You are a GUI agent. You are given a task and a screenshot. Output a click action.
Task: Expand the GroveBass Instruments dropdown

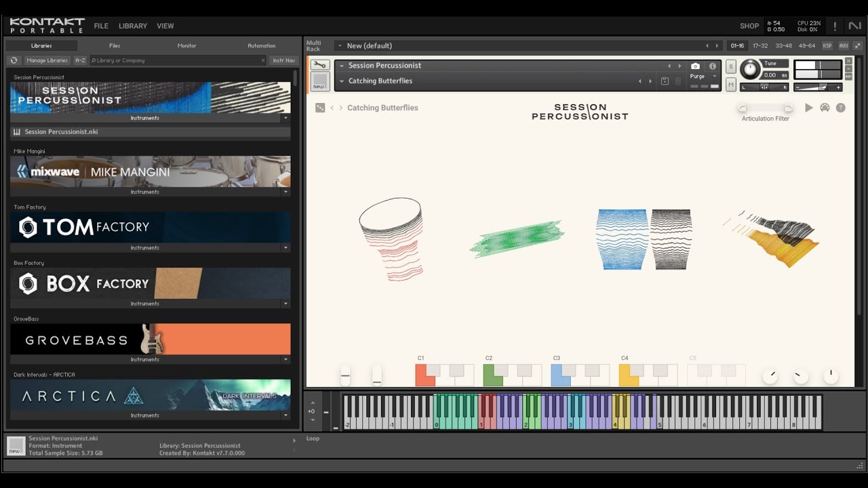pyautogui.click(x=285, y=360)
